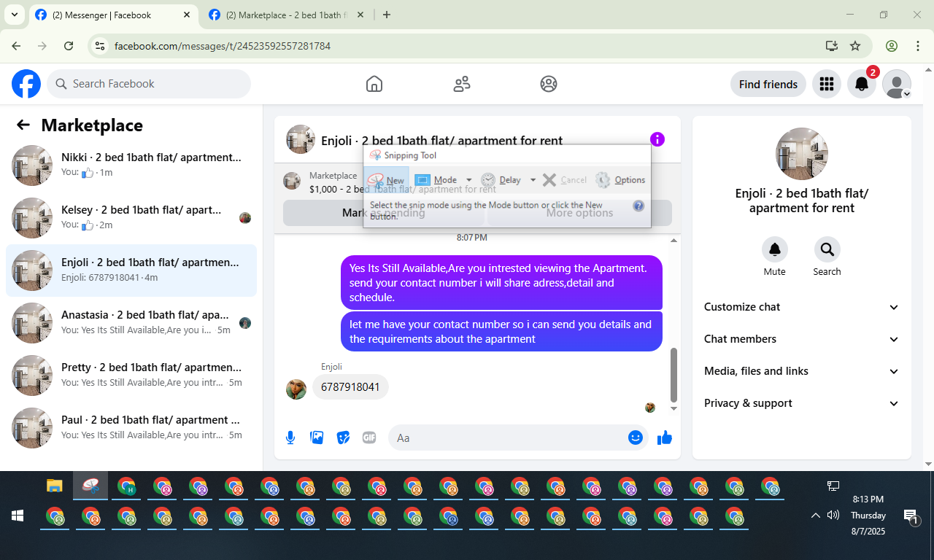Open the account avatar dropdown at top right
The image size is (934, 560).
coord(897,84)
